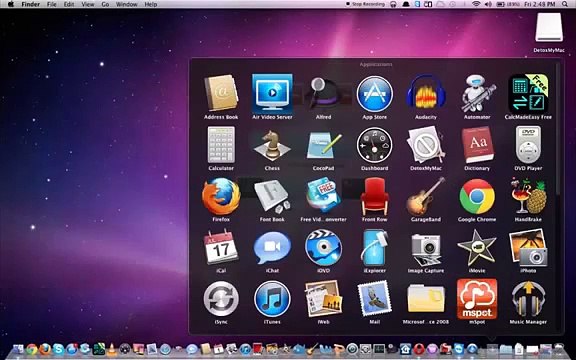Launch GarageBand from the stack
The image size is (576, 360).
426,196
